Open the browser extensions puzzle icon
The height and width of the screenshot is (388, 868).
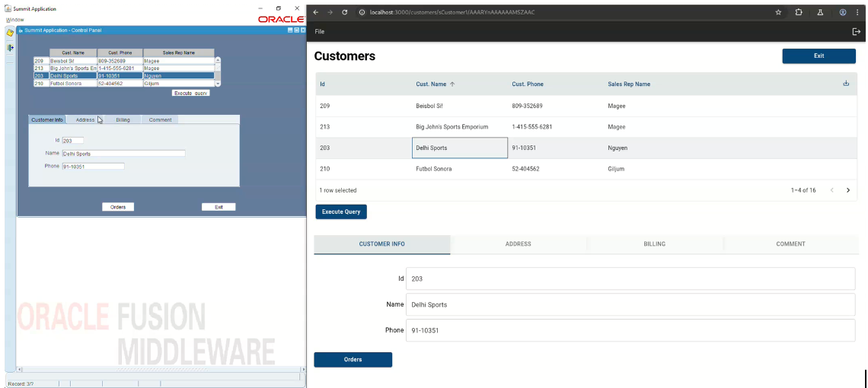click(x=799, y=12)
